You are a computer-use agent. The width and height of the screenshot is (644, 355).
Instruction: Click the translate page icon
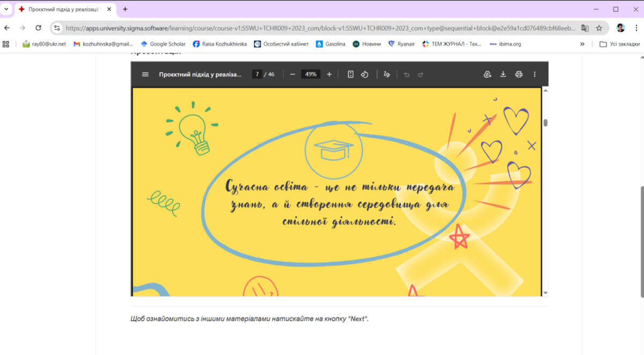point(585,28)
